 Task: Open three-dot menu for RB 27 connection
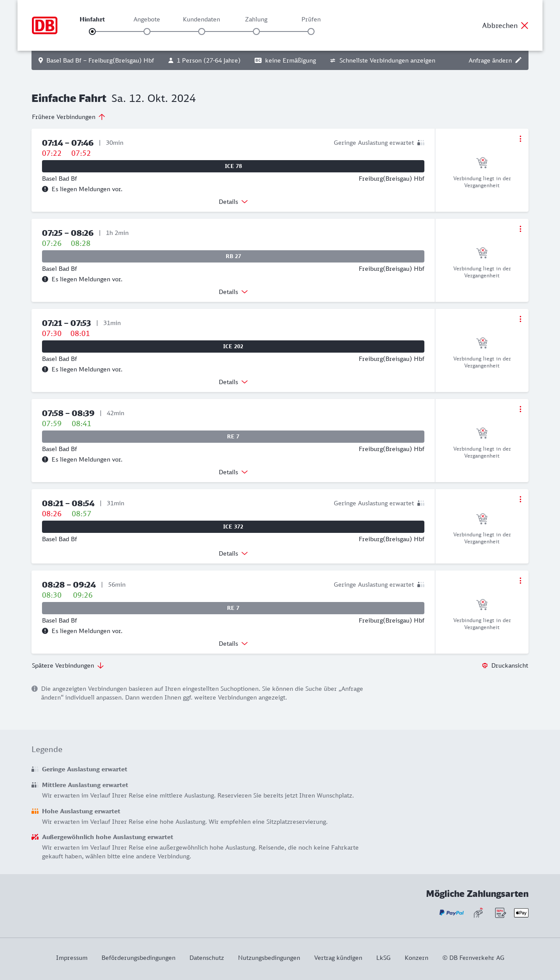pos(520,229)
